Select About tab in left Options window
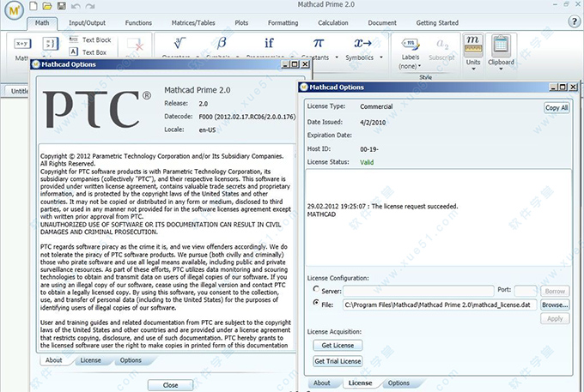This screenshot has width=584, height=392. pyautogui.click(x=54, y=360)
